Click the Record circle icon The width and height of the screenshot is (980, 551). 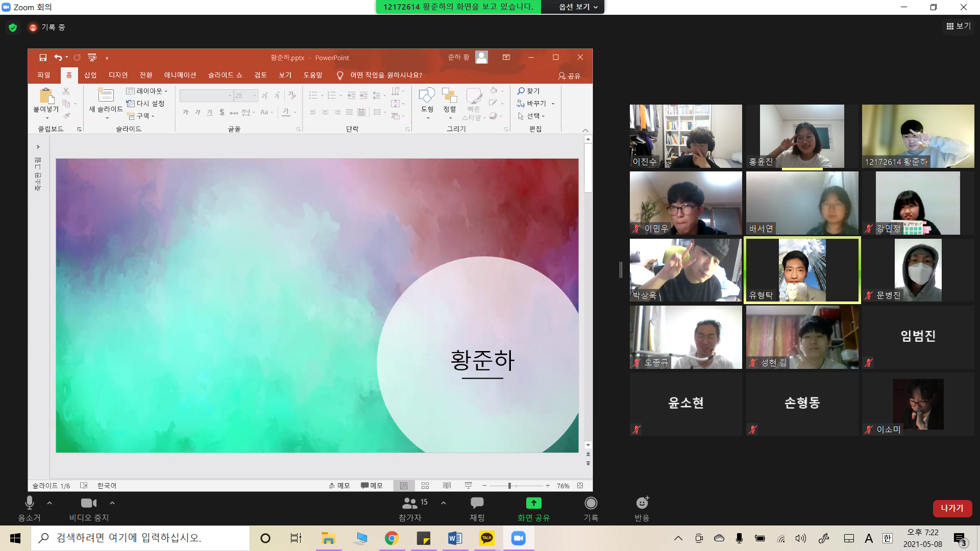(x=591, y=504)
